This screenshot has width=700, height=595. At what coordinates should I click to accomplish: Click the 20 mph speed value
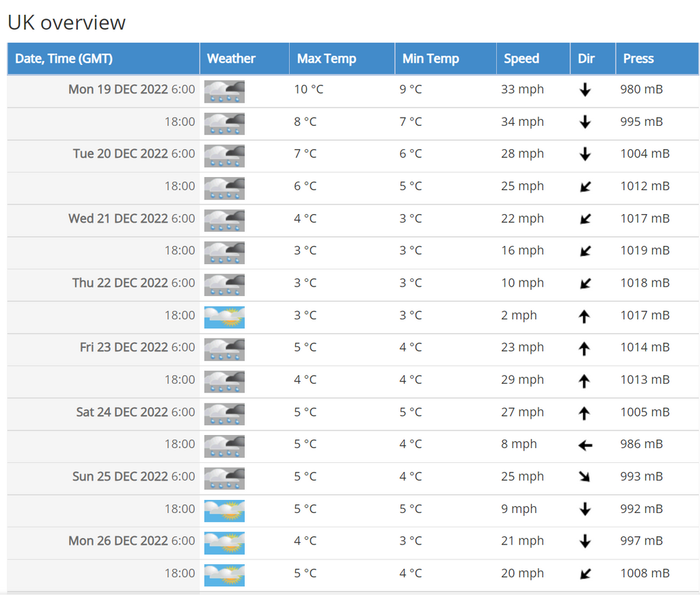click(522, 573)
